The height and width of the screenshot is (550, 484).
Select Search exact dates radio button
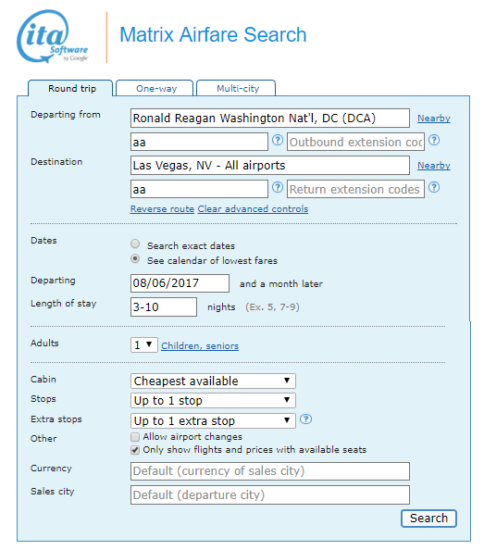135,243
